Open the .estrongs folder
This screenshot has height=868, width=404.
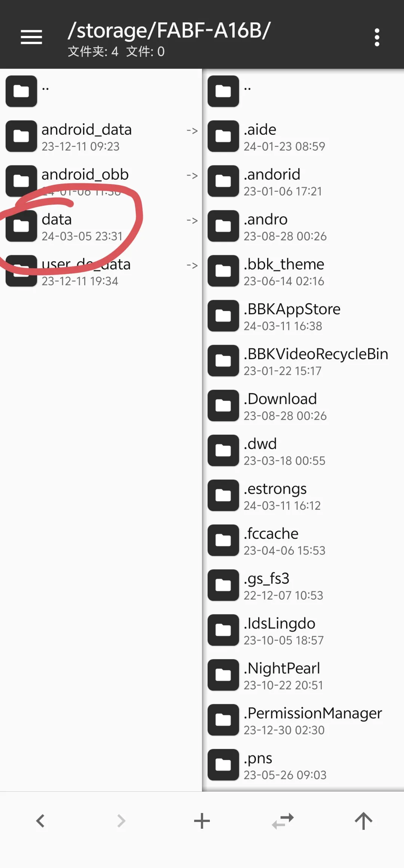(x=303, y=495)
